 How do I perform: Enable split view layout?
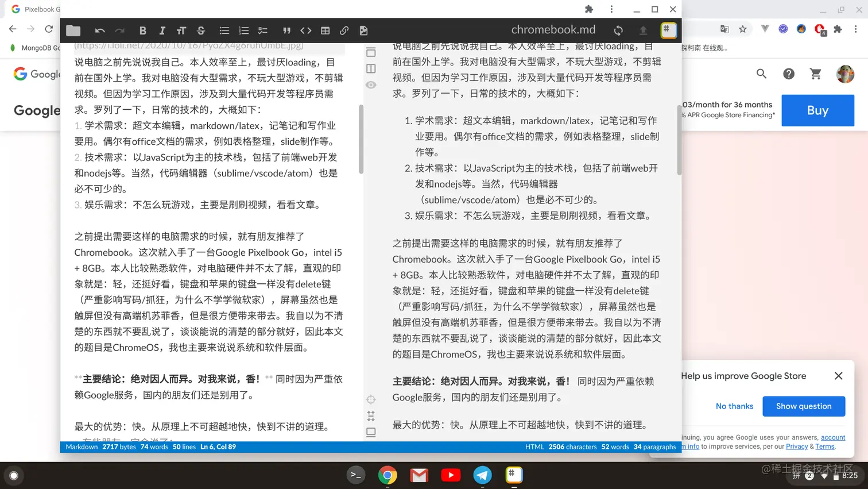(x=370, y=68)
